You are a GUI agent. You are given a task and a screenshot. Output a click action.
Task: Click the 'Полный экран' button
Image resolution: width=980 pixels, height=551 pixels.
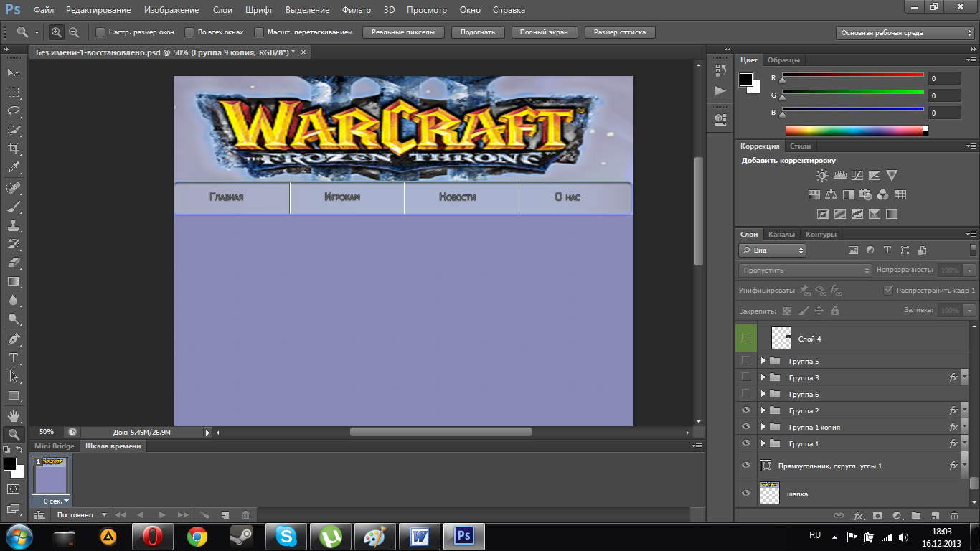[x=544, y=32]
